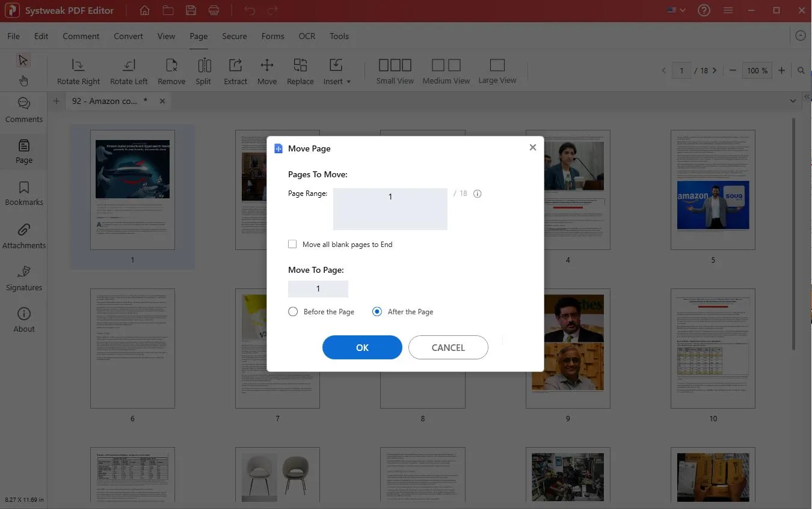Click the Move To Page number field

[318, 289]
